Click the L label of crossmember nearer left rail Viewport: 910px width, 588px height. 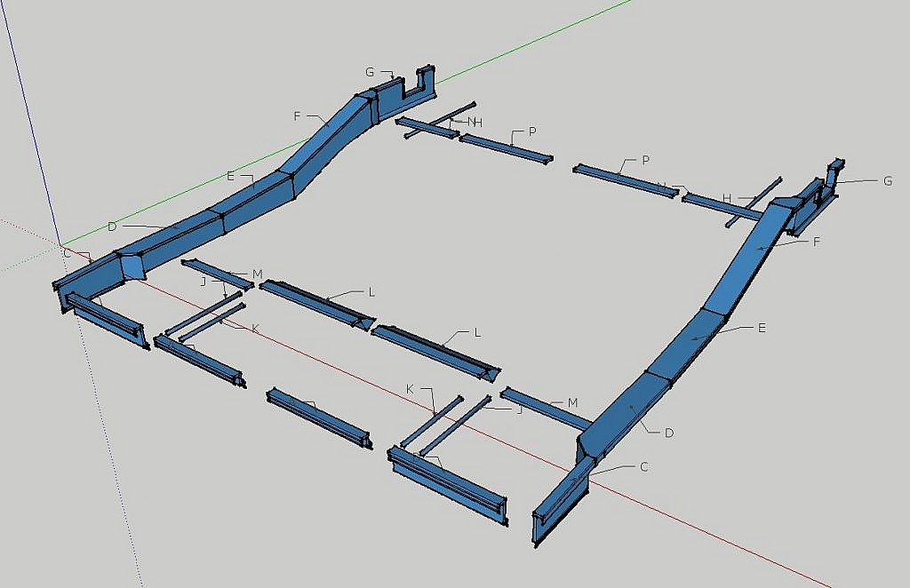[371, 292]
